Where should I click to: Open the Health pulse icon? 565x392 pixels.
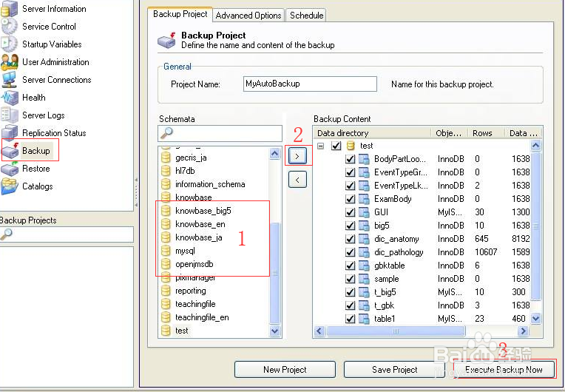click(x=10, y=98)
